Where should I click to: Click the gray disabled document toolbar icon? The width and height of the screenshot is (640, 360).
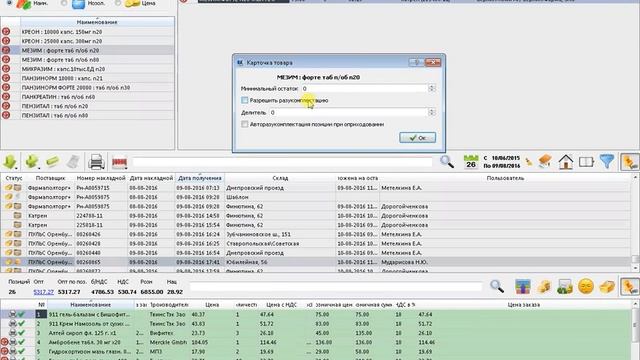point(73,162)
